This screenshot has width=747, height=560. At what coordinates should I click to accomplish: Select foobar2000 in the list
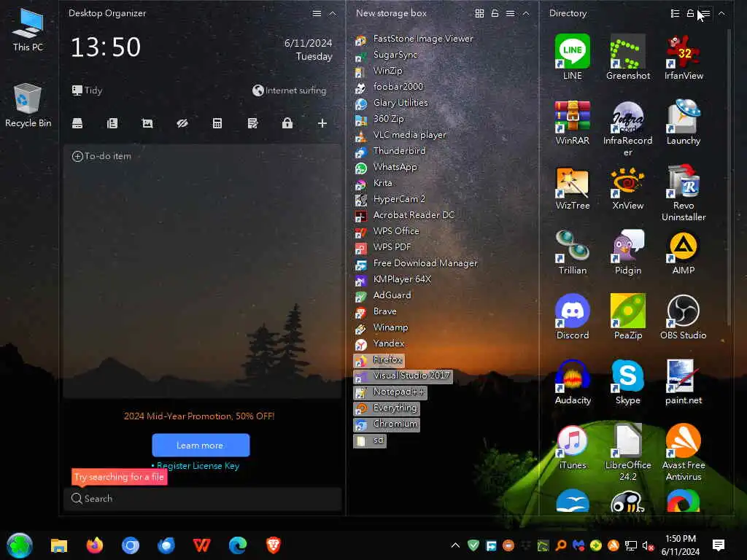tap(390, 87)
